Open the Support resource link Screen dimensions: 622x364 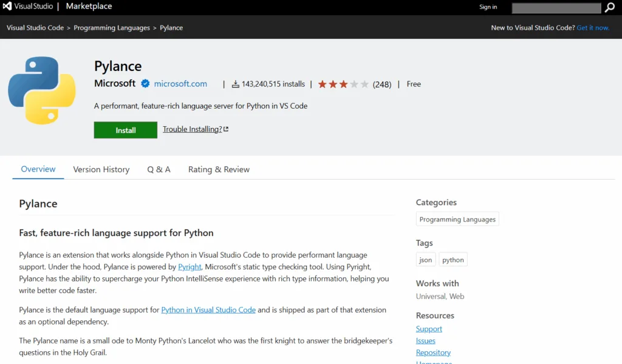click(429, 329)
